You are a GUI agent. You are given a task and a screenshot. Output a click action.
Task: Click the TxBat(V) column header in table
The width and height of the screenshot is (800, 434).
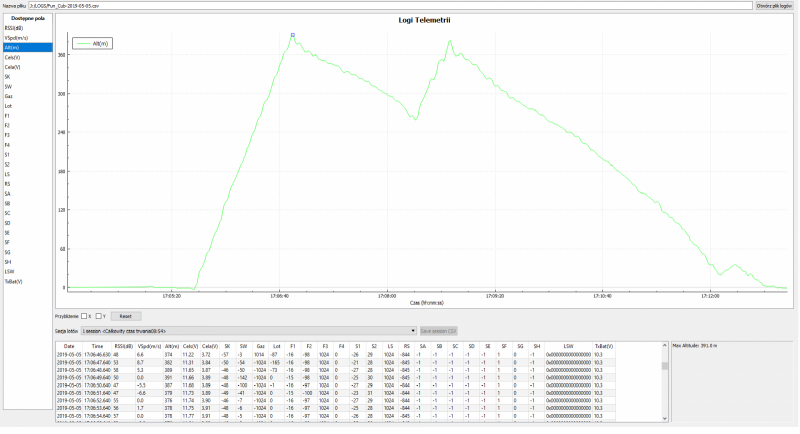[603, 346]
